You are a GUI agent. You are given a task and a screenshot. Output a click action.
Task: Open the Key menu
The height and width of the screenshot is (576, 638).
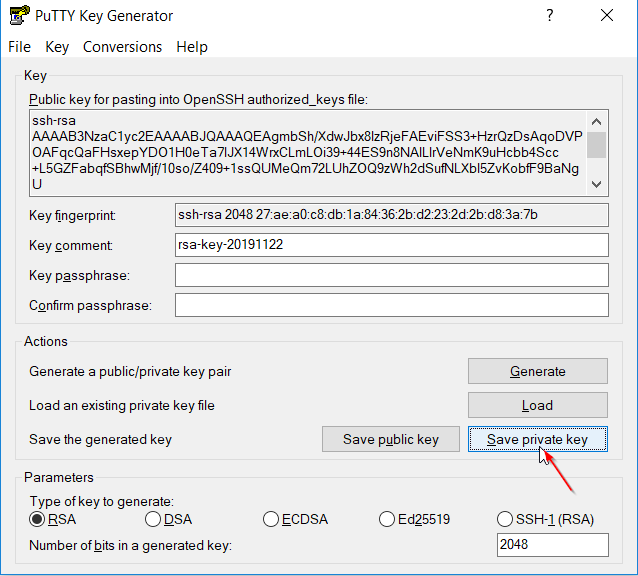(57, 47)
